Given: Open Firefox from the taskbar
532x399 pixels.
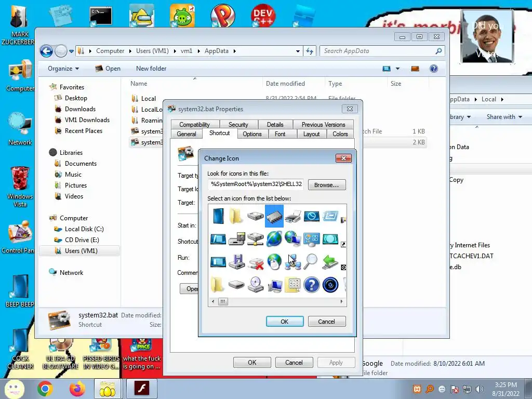Looking at the screenshot, I should [77, 389].
